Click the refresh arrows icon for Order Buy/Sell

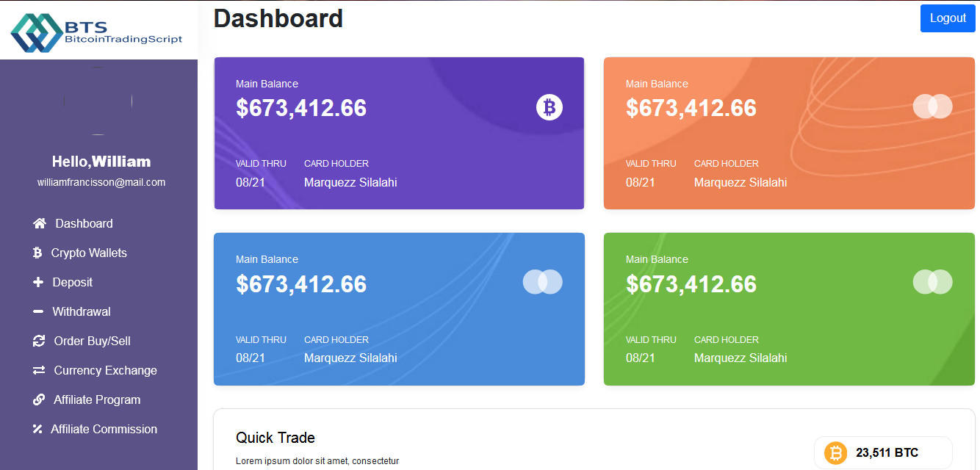[39, 341]
